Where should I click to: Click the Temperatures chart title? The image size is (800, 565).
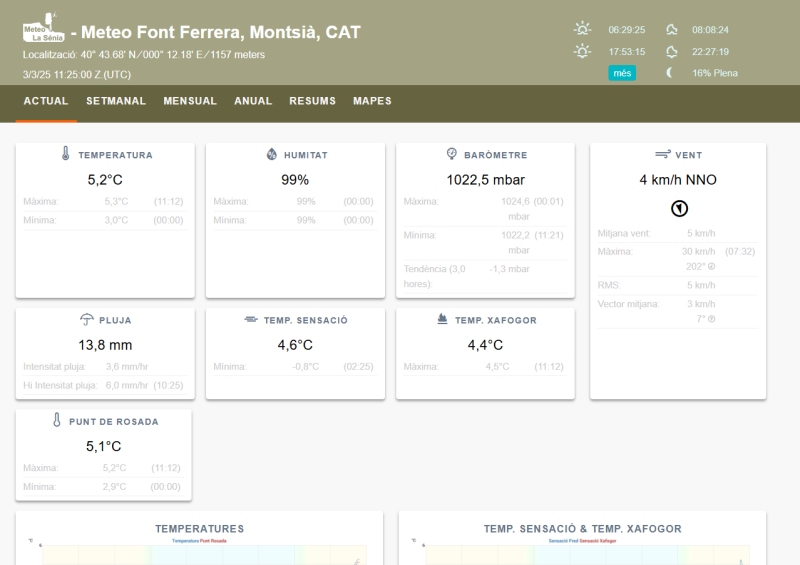point(199,529)
